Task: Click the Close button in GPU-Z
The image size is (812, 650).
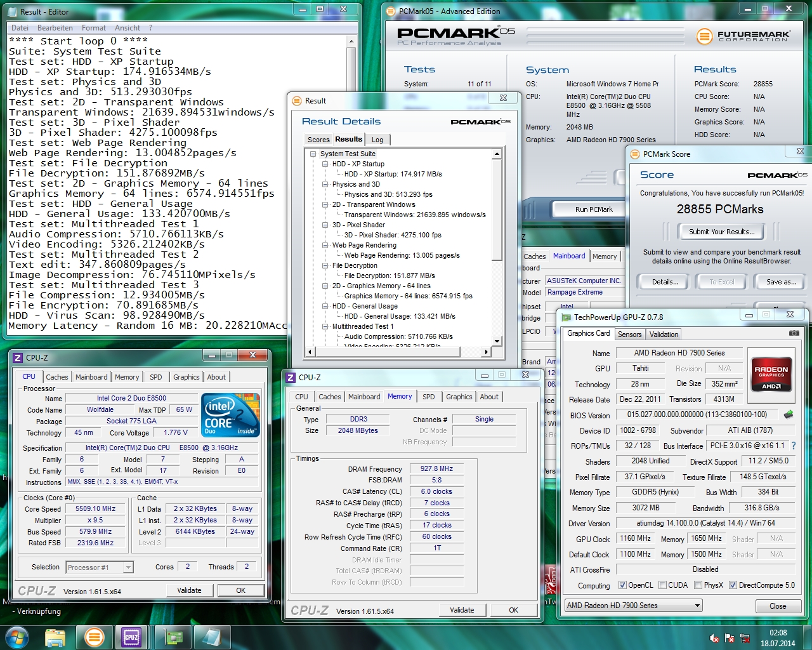Action: [778, 606]
